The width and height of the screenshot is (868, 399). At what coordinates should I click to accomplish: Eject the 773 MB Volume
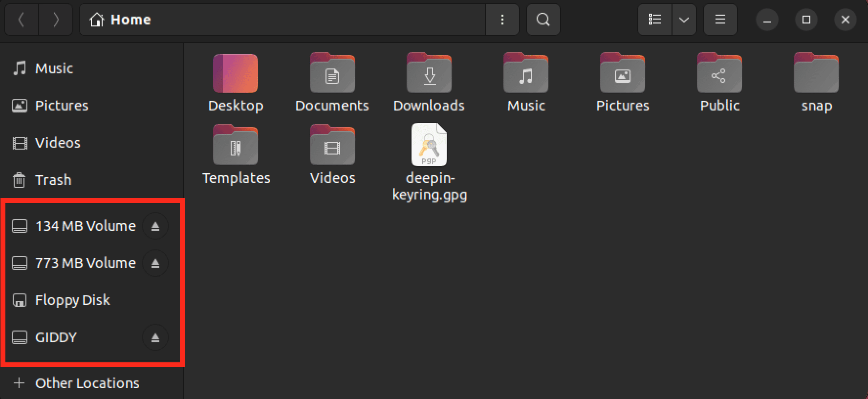[x=155, y=263]
